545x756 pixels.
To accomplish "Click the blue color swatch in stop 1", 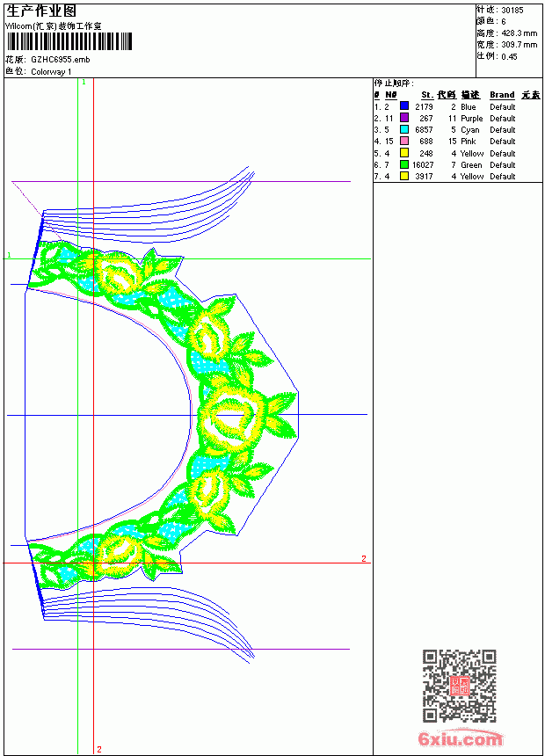I will [404, 106].
